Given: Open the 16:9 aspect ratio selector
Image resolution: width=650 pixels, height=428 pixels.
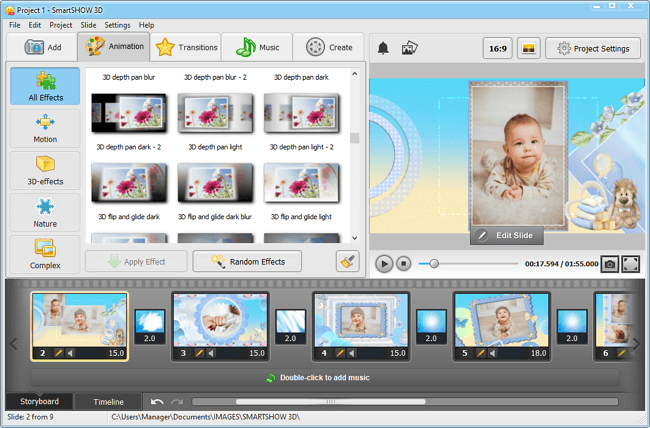Looking at the screenshot, I should click(498, 49).
